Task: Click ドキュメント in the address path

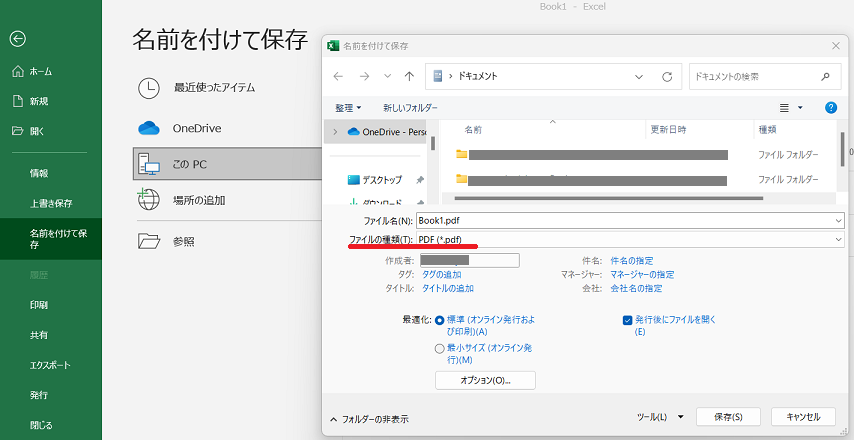Action: tap(478, 77)
